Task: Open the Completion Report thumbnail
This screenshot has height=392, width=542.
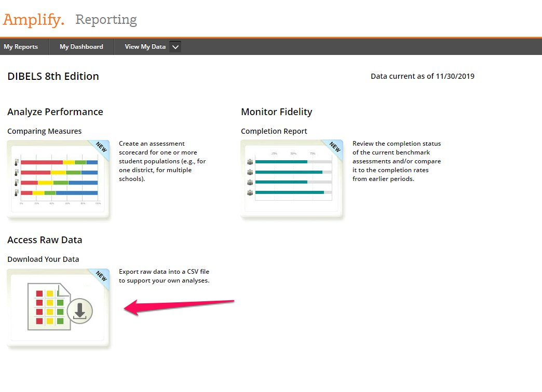Action: coord(292,179)
